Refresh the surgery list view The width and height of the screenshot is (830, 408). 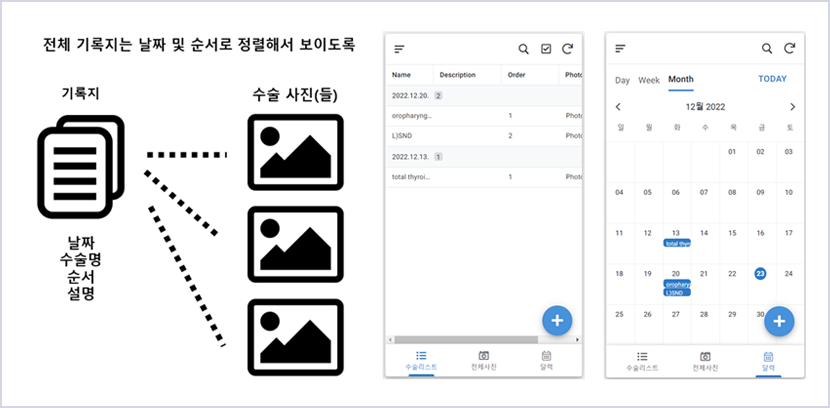[x=568, y=49]
